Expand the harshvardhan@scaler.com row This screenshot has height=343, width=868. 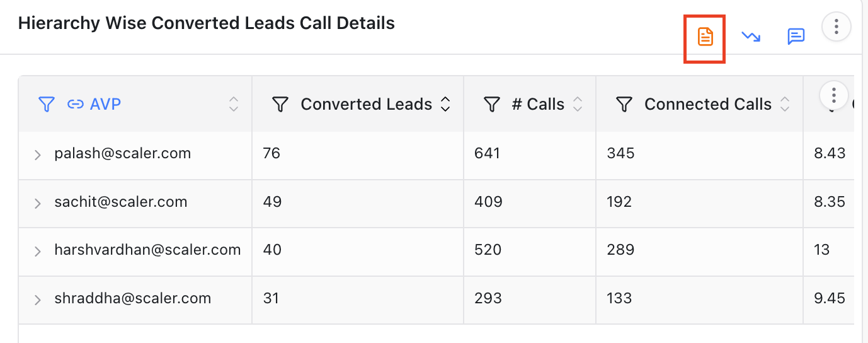pos(37,251)
